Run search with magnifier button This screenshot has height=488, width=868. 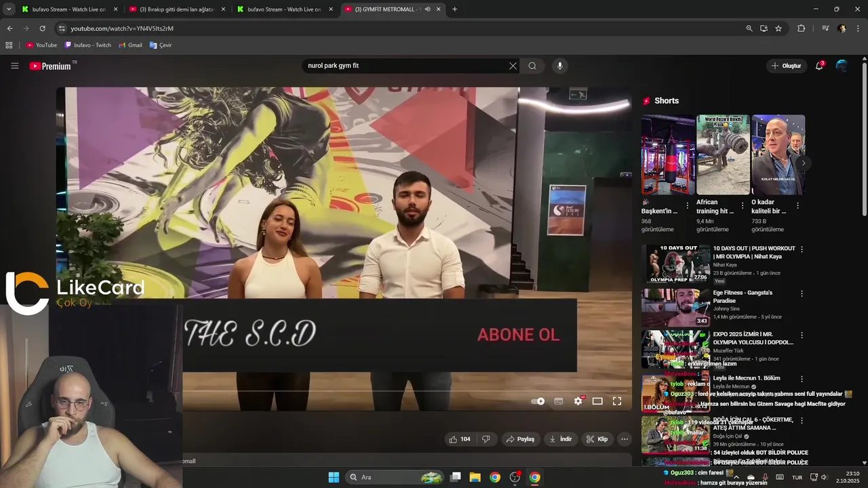coord(532,66)
